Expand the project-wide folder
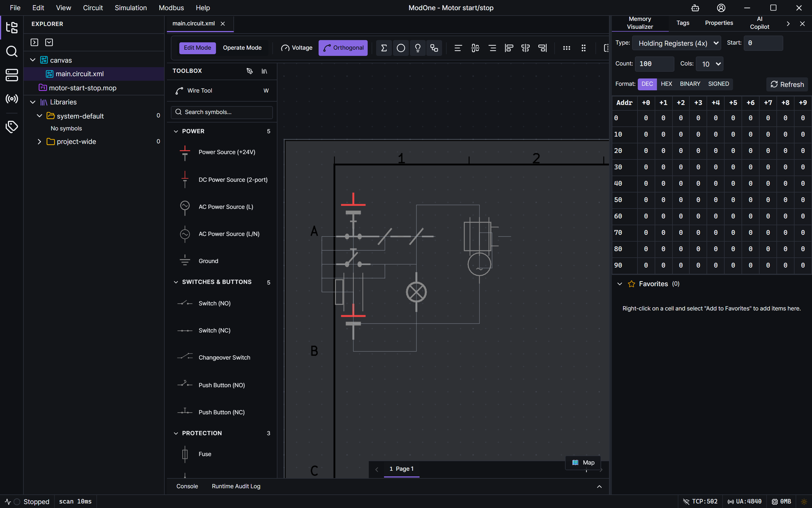 click(39, 142)
